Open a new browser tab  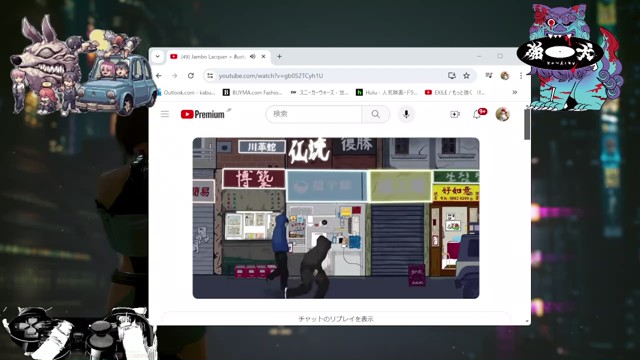279,56
